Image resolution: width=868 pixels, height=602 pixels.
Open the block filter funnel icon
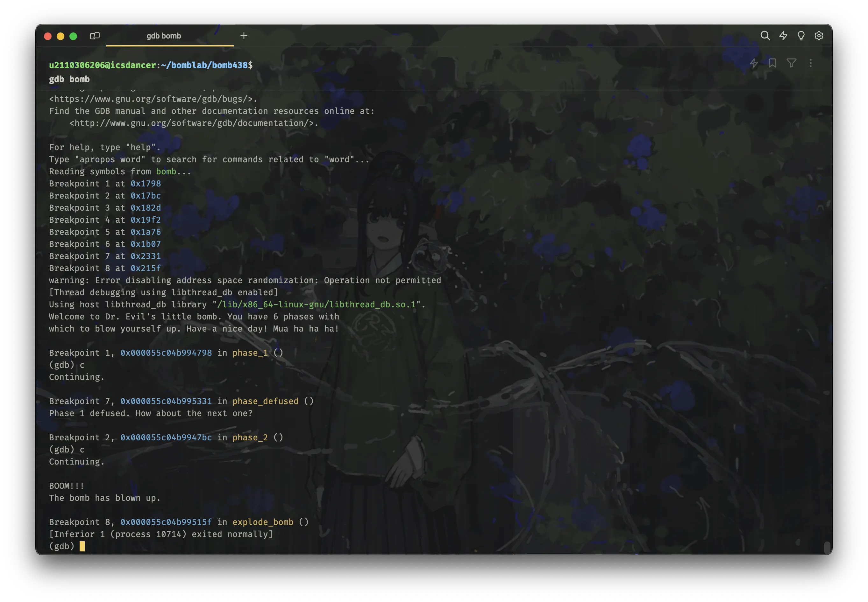[791, 63]
